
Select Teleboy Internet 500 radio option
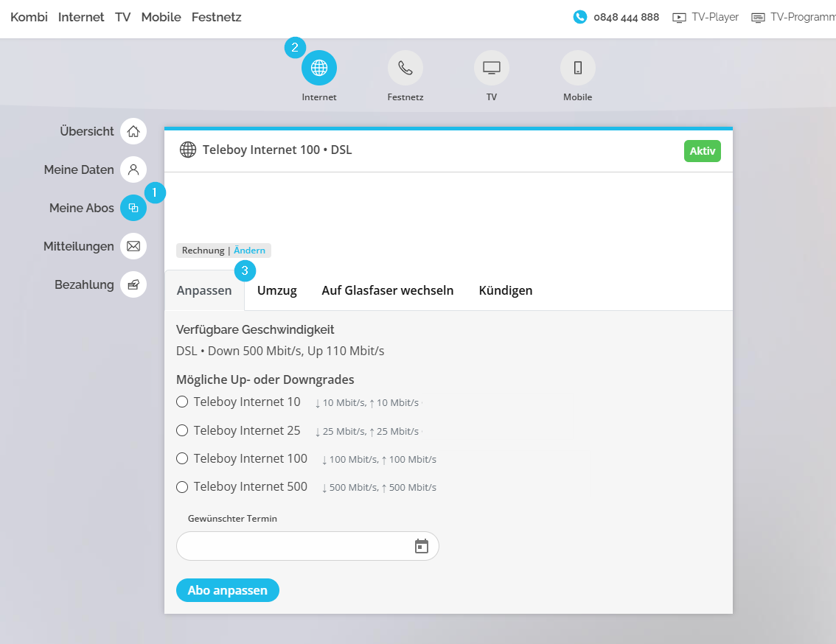tap(182, 487)
